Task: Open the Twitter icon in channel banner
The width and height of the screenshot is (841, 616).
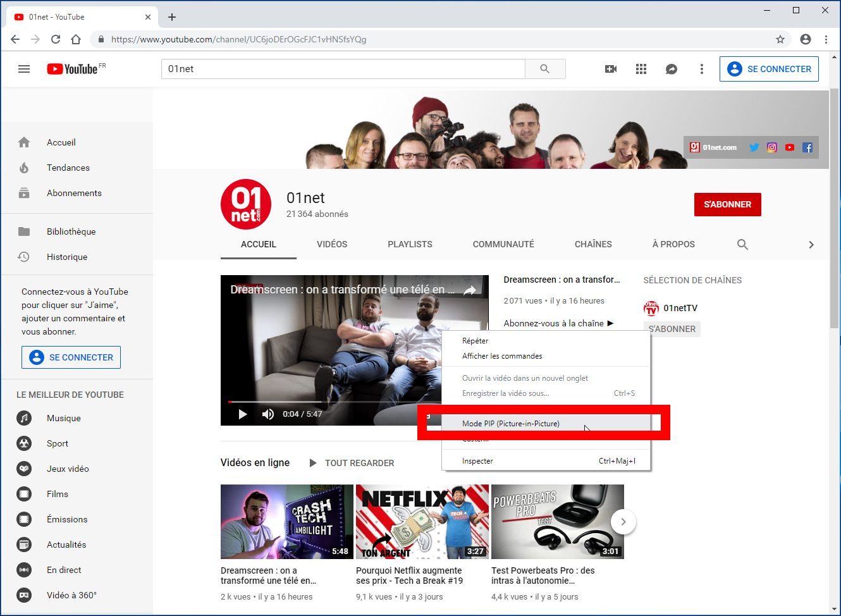Action: coord(754,147)
